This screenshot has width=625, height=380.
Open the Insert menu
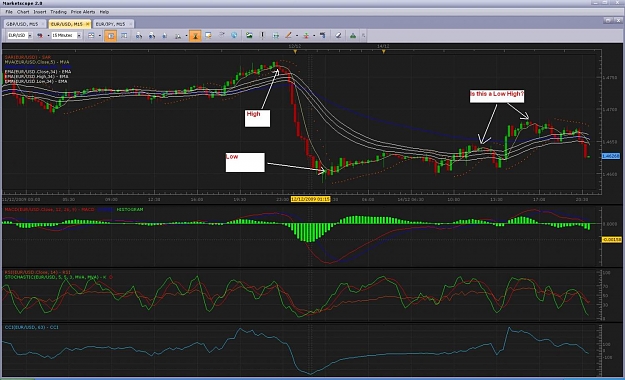(x=40, y=12)
